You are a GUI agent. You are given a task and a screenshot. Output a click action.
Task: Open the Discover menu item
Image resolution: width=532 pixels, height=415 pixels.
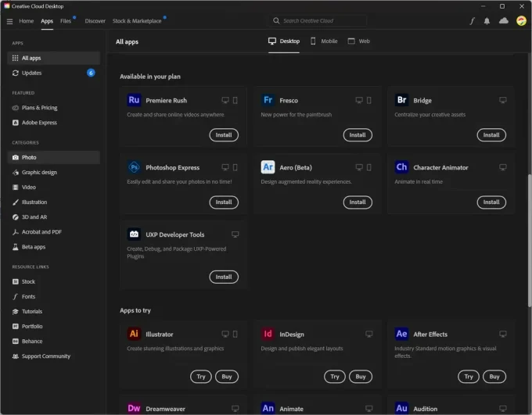tap(95, 21)
